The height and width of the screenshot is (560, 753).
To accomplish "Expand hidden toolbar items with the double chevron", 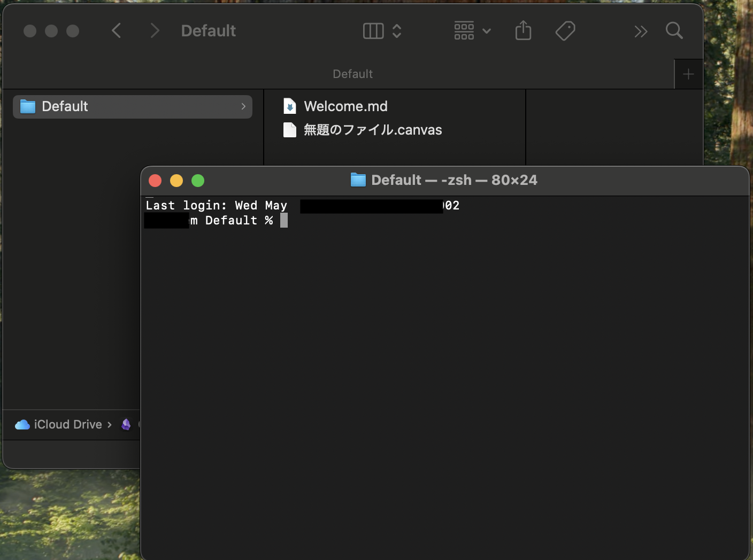I will 640,30.
